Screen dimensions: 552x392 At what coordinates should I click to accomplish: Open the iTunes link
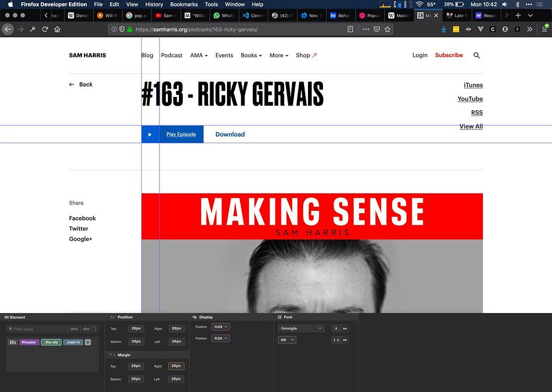(473, 85)
